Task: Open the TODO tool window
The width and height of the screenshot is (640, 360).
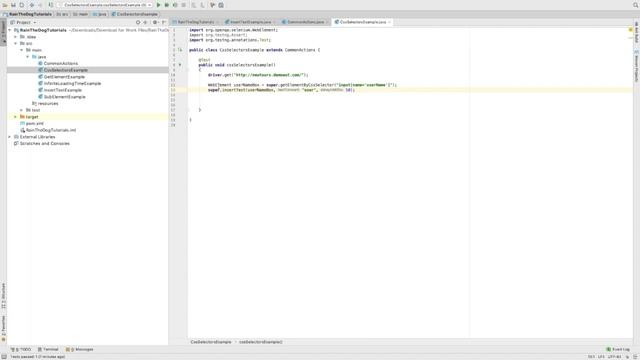Action: [x=21, y=349]
